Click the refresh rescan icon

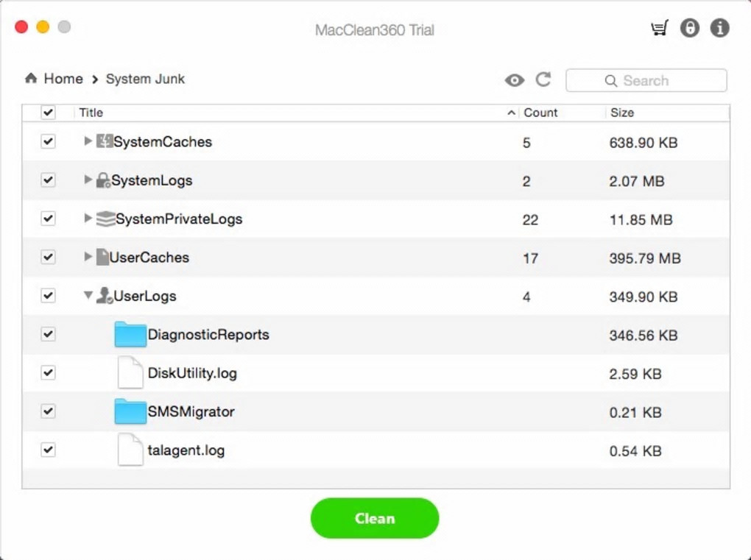click(x=543, y=79)
